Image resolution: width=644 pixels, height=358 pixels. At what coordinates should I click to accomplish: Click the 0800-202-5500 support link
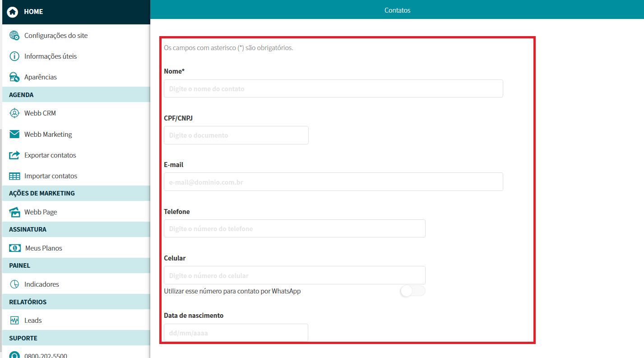click(x=46, y=355)
